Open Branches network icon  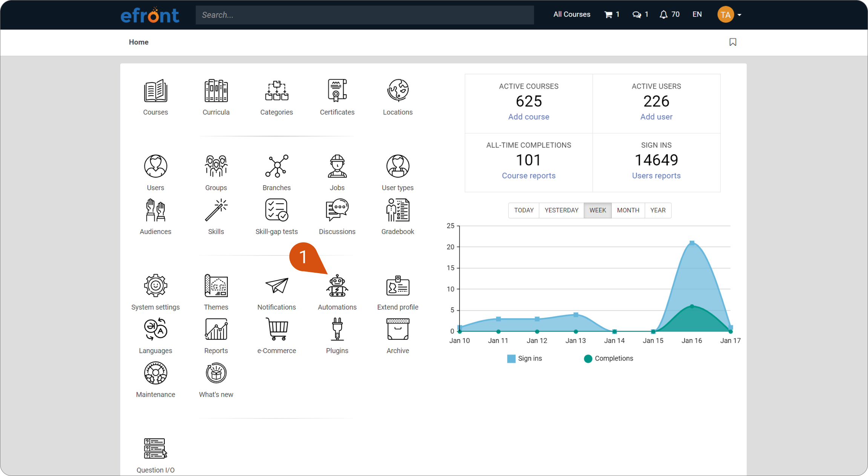pos(276,166)
